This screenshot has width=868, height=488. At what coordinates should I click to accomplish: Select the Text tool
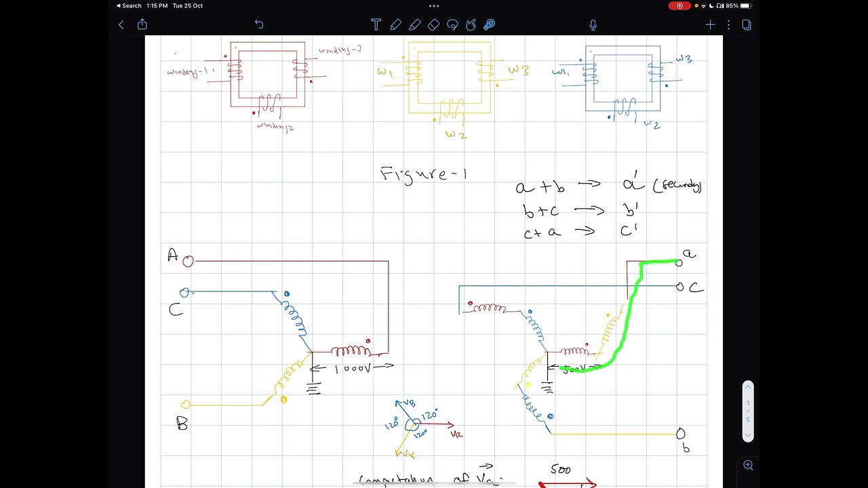click(x=376, y=25)
